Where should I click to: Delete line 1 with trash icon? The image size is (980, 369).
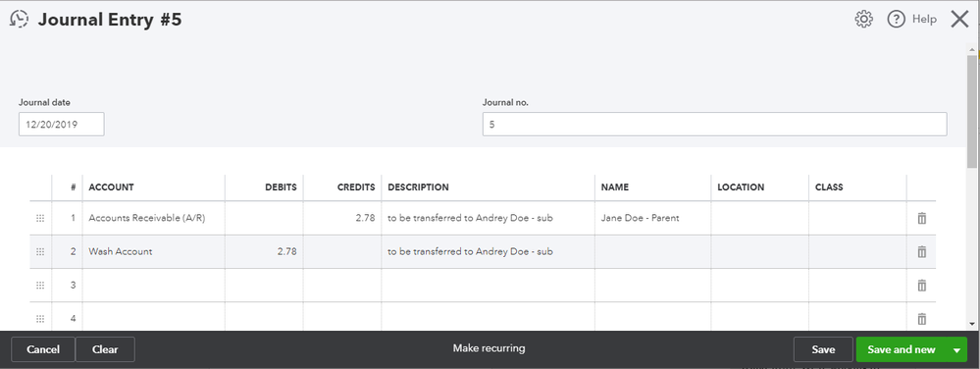tap(921, 218)
